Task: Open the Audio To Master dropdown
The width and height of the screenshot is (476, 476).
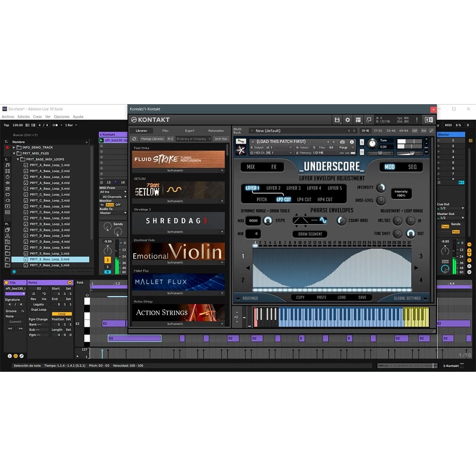Action: [x=113, y=213]
